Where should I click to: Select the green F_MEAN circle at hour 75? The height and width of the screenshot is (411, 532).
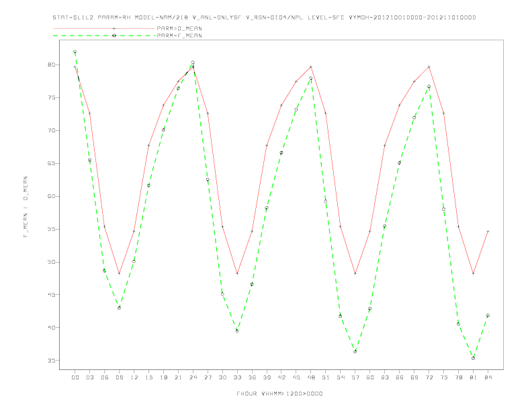coord(444,210)
